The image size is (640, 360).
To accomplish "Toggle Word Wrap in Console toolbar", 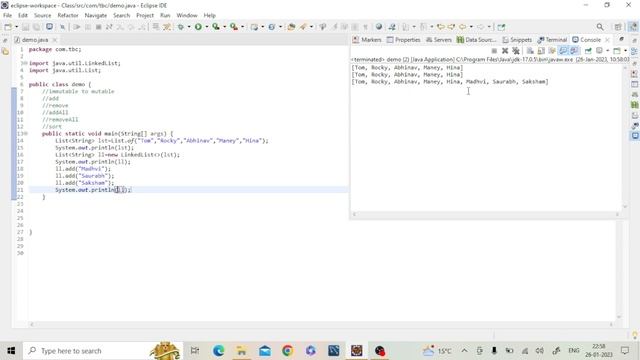I will (552, 51).
